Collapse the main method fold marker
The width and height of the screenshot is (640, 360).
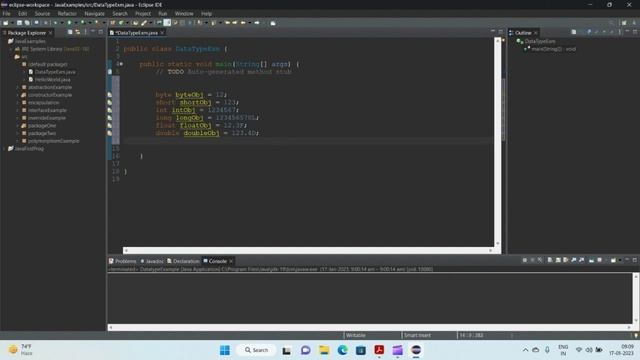[x=121, y=64]
